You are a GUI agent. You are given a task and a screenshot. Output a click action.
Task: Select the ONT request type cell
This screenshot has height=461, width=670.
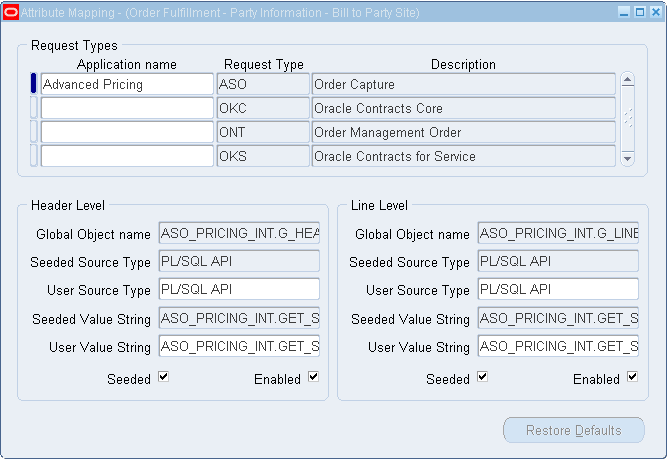point(263,132)
